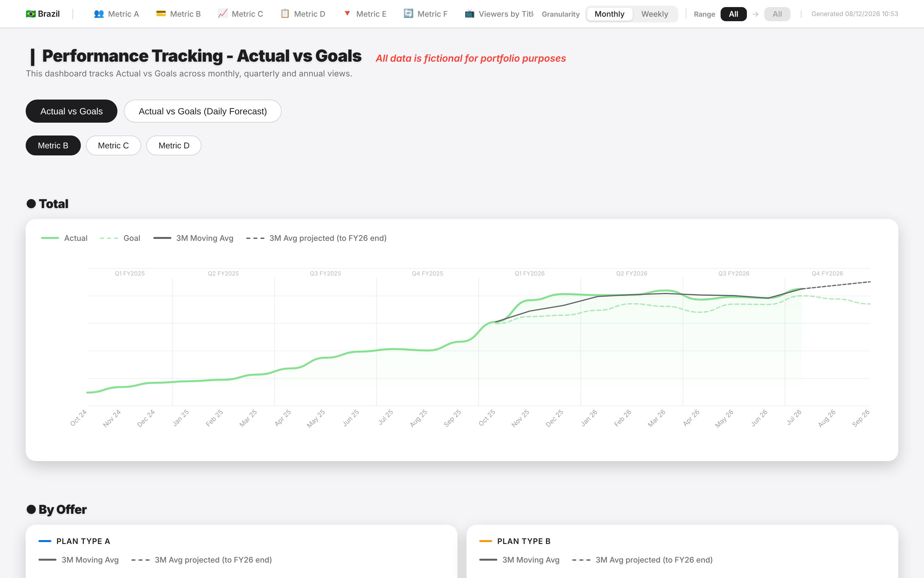Viewport: 924px width, 578px height.
Task: Click the Range label
Action: [x=704, y=14]
